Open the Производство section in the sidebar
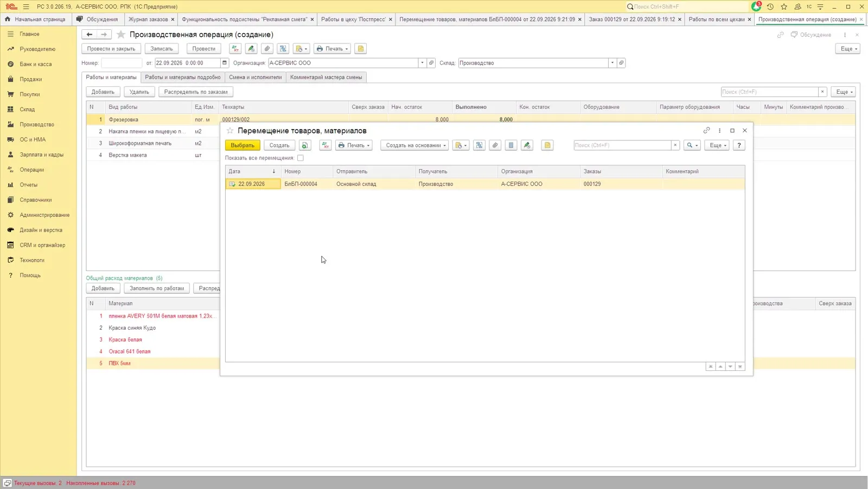The height and width of the screenshot is (489, 868). point(37,125)
